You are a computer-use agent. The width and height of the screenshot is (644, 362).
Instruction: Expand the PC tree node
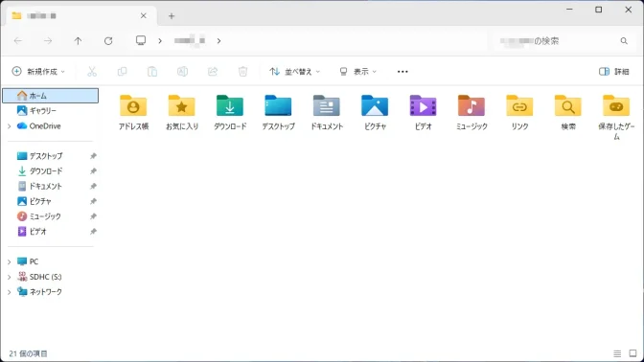(9, 261)
